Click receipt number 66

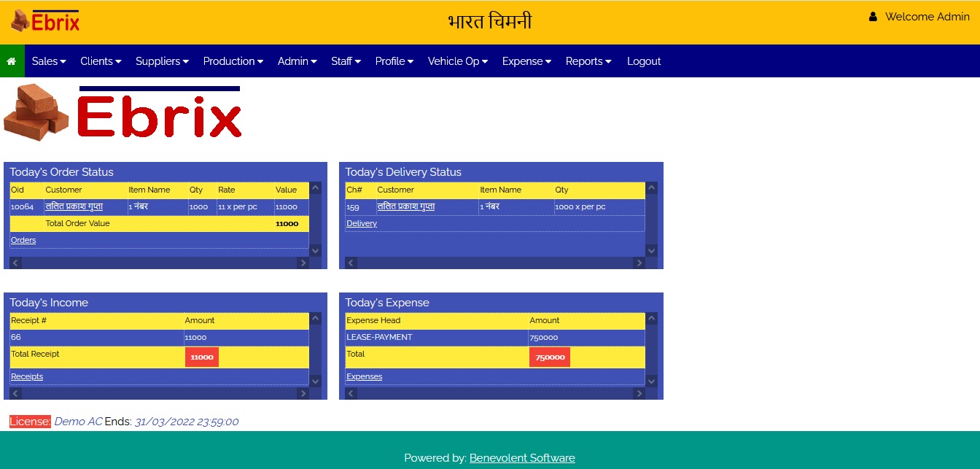[16, 338]
